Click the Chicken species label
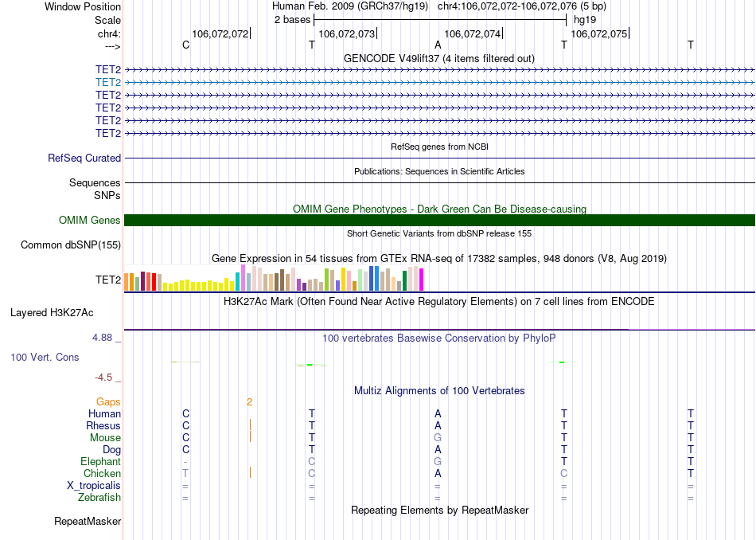Viewport: 756px width, 540px height. click(102, 473)
